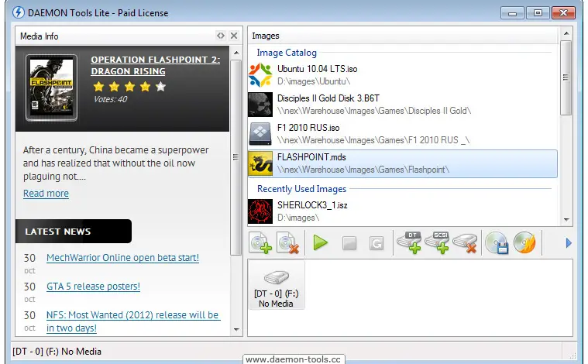Select the DT-0 (F:) No Media drive

277,286
